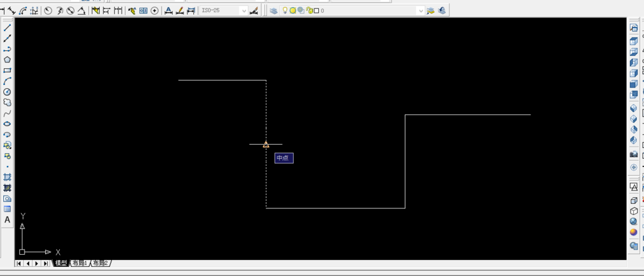644x276 pixels.
Task: Click the Ordinate dimension icon
Action: (x=34, y=11)
